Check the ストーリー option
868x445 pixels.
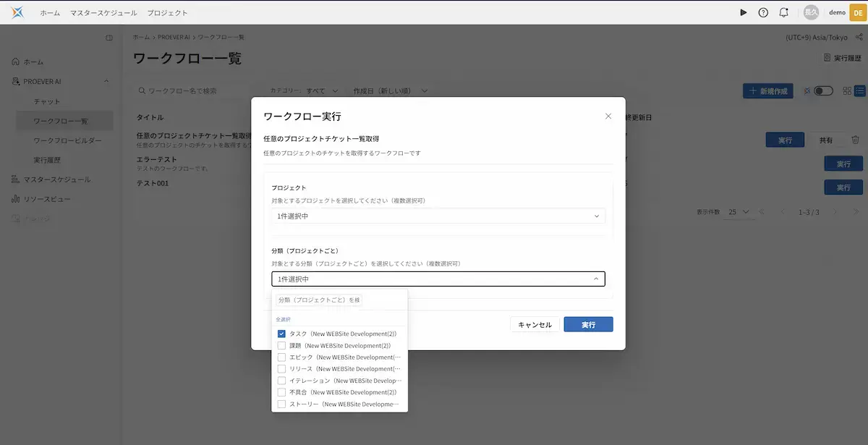[281, 404]
